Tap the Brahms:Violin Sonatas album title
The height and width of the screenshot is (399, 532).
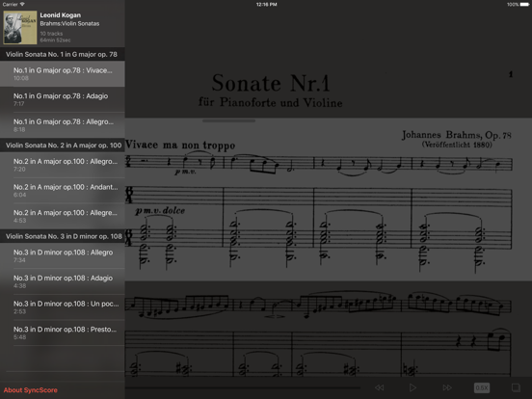tap(69, 24)
